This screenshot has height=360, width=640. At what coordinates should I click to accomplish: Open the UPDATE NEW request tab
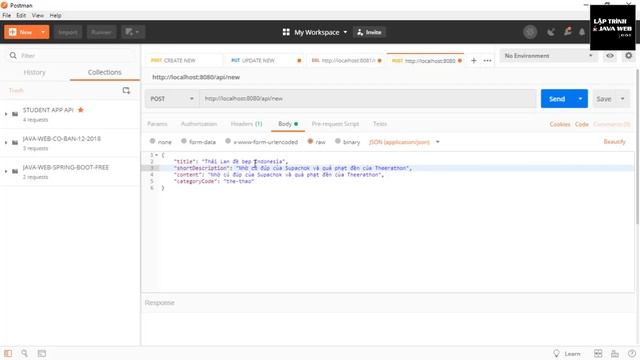pyautogui.click(x=264, y=60)
